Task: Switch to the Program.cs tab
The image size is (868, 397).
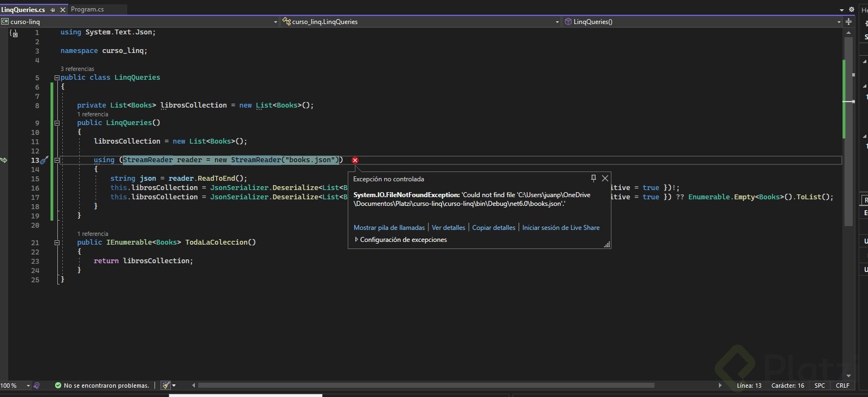Action: coord(87,9)
